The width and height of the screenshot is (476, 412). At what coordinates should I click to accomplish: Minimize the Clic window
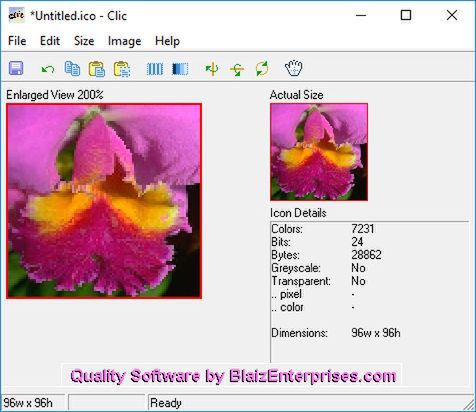pyautogui.click(x=361, y=15)
